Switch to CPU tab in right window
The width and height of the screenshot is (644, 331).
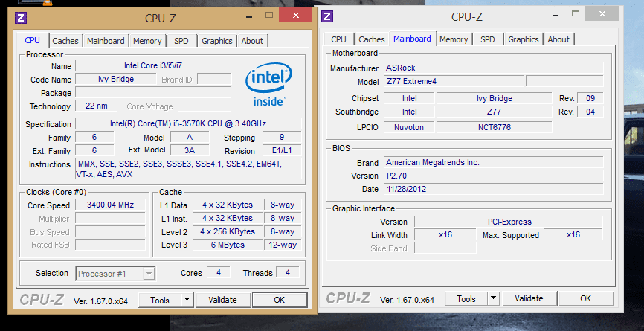point(338,39)
